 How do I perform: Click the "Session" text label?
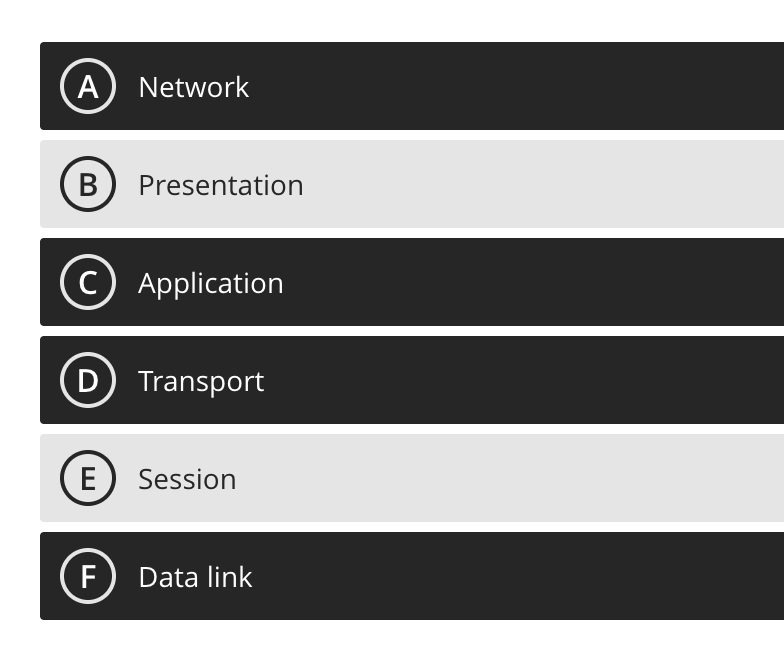point(187,479)
